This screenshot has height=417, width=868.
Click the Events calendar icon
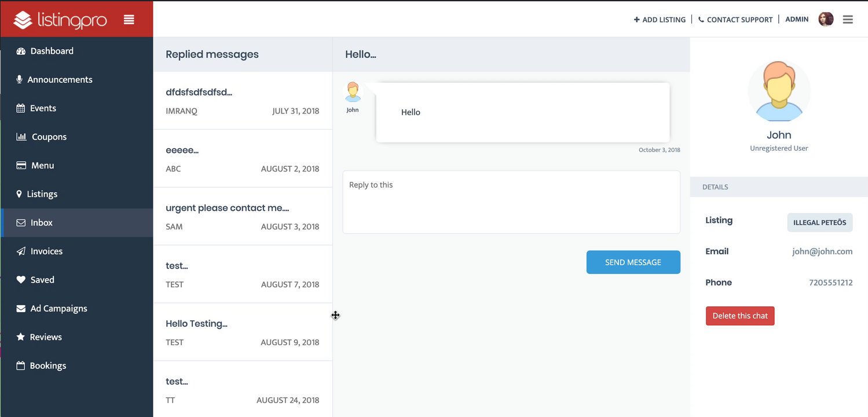click(x=21, y=108)
